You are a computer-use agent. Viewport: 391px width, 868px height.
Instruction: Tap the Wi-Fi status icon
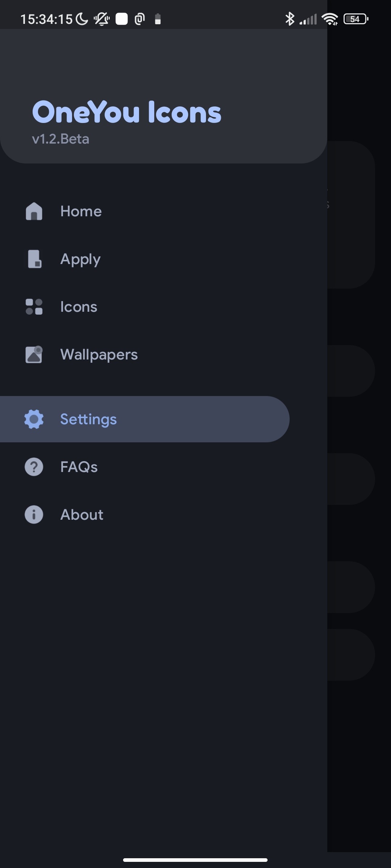[x=330, y=19]
